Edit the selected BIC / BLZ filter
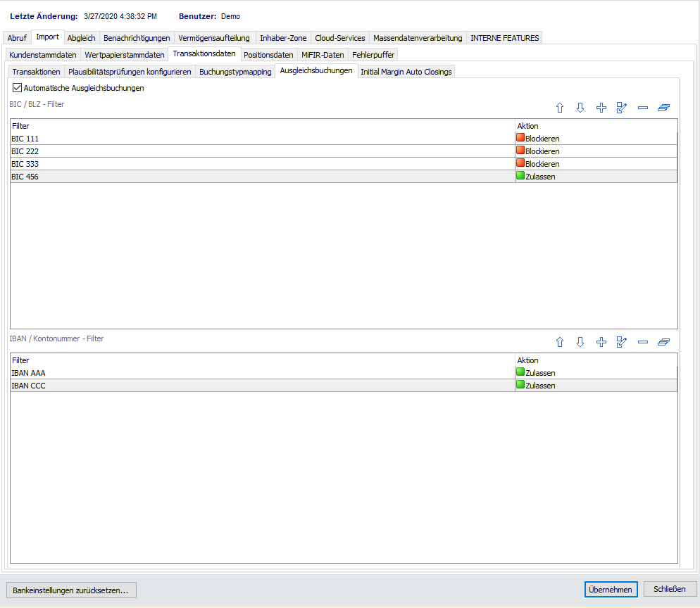 622,108
